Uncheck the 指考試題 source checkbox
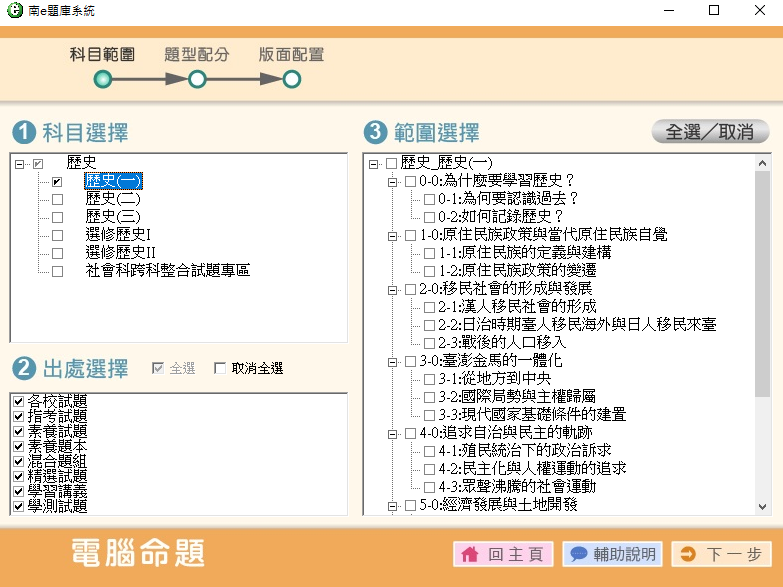The image size is (783, 587). 18,416
